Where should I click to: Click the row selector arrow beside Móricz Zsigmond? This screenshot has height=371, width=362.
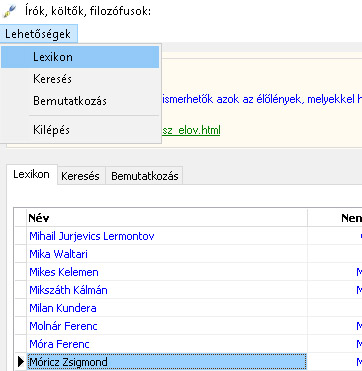click(x=21, y=362)
